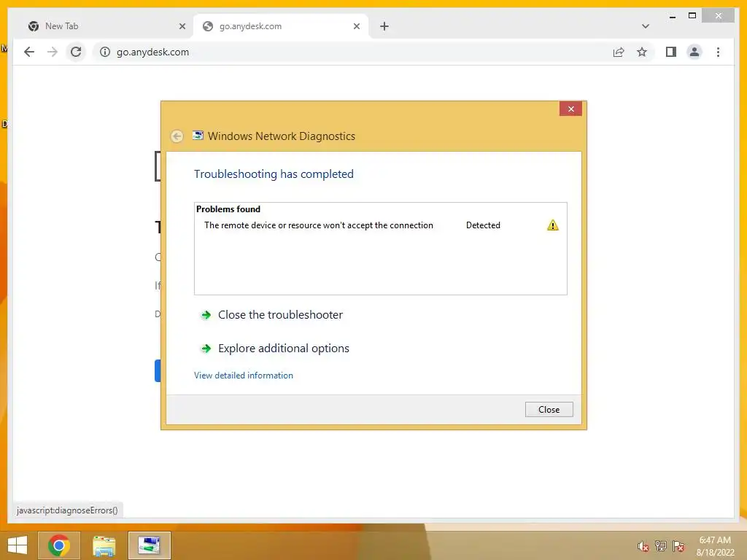
Task: Close the go.anydesk.com tab
Action: (x=356, y=26)
